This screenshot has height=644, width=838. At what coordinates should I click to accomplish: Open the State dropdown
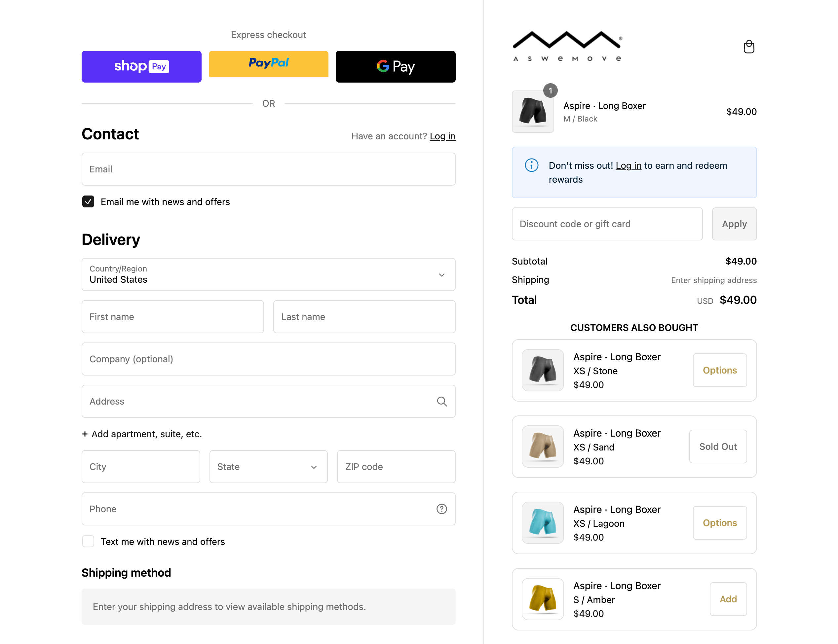(268, 467)
